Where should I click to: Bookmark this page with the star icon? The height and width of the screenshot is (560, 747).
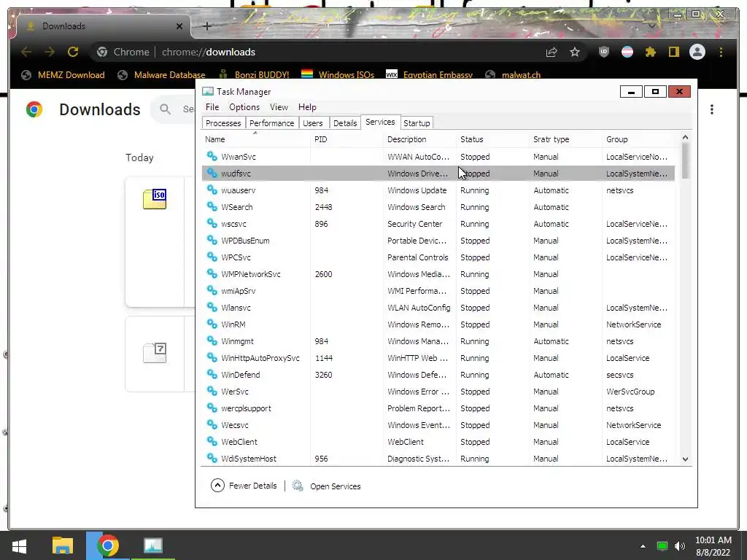click(575, 52)
